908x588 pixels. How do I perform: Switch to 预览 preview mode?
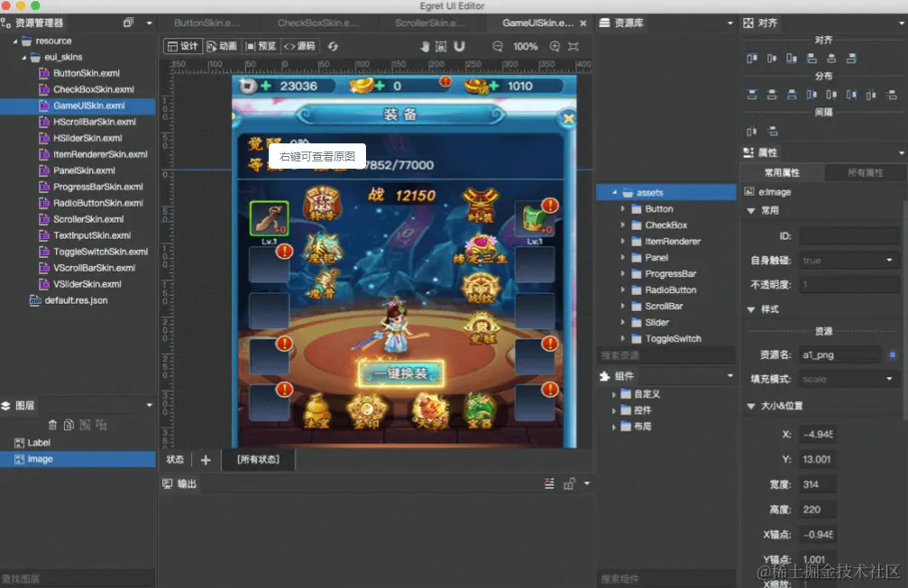tap(261, 46)
